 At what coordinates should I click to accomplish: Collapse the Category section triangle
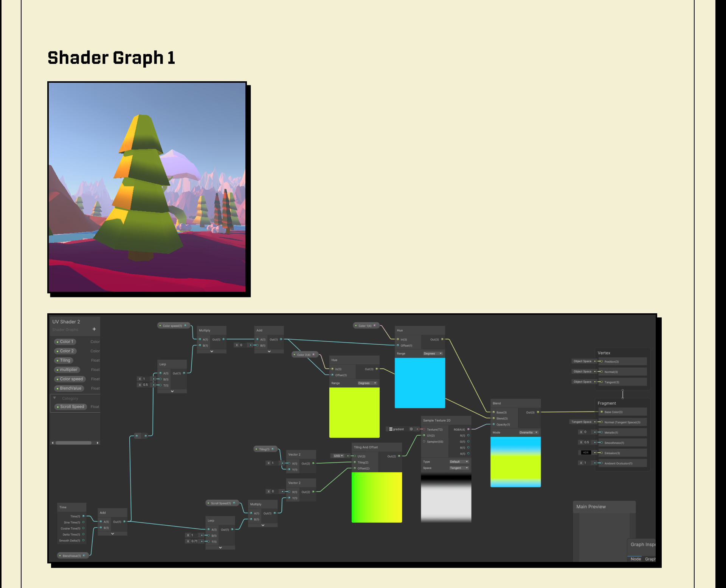click(54, 398)
